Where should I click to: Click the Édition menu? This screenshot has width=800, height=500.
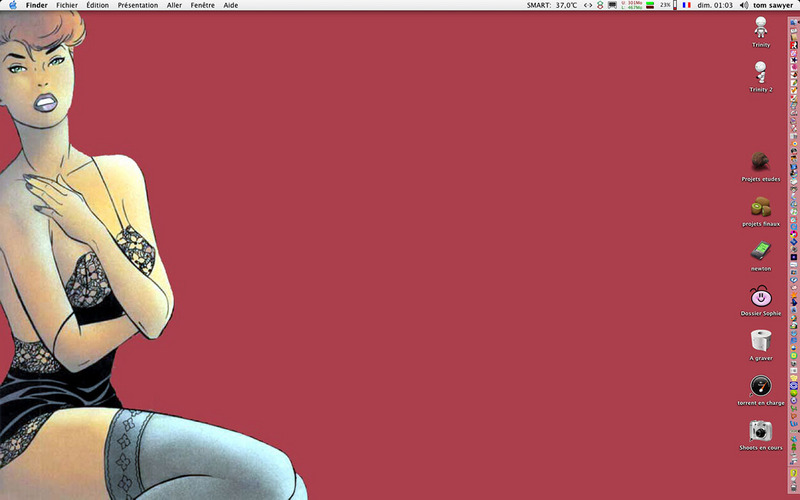(98, 5)
